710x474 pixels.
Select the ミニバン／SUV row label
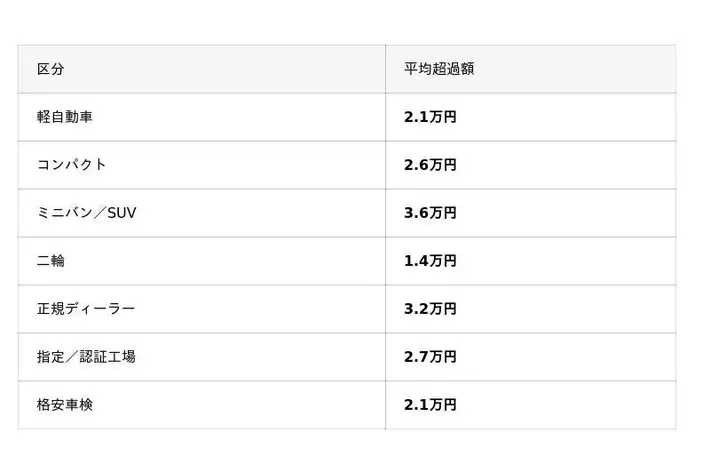tap(86, 213)
